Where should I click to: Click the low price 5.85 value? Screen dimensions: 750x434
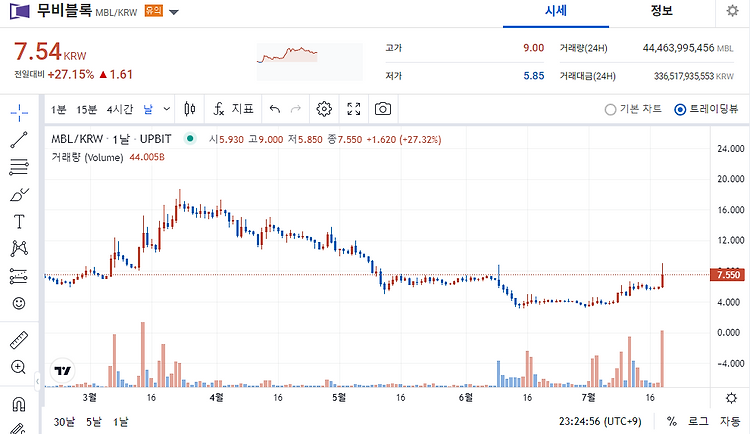(533, 76)
